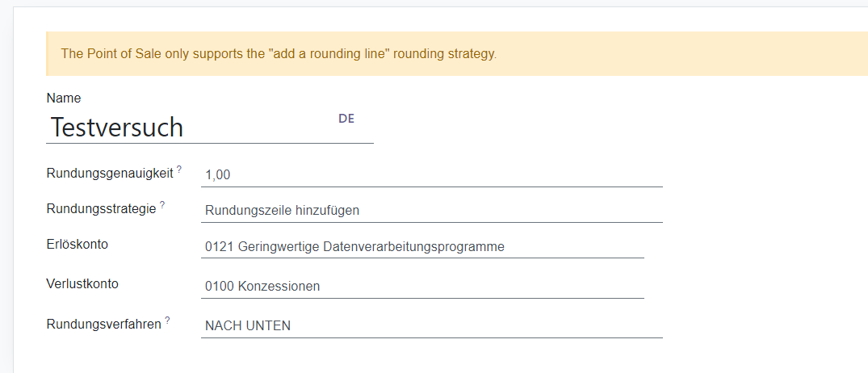Click the help icon beside Rundungsgenauigkeit
868x373 pixels.
tap(179, 170)
